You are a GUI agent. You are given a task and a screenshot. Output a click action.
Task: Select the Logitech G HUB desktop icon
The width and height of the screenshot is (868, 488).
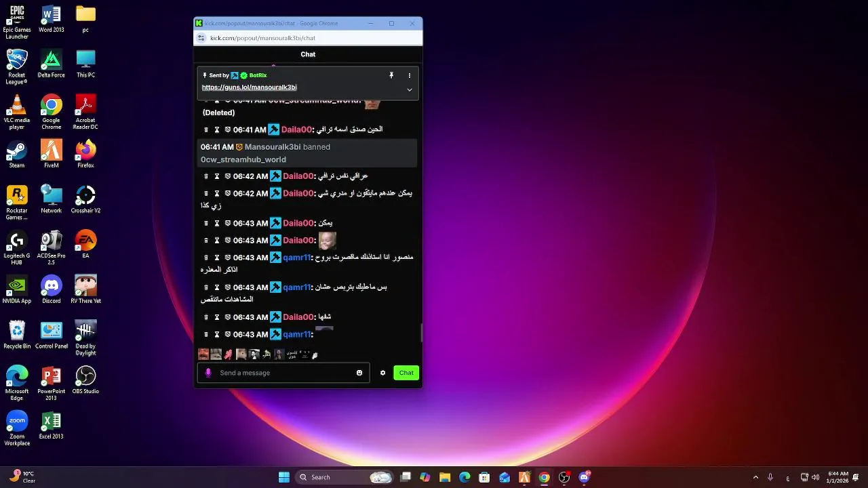17,248
